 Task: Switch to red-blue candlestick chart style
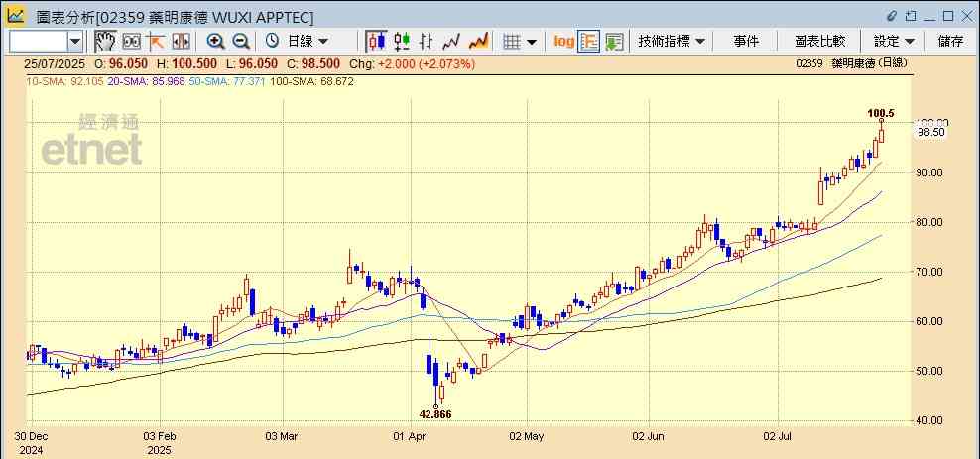pyautogui.click(x=376, y=42)
